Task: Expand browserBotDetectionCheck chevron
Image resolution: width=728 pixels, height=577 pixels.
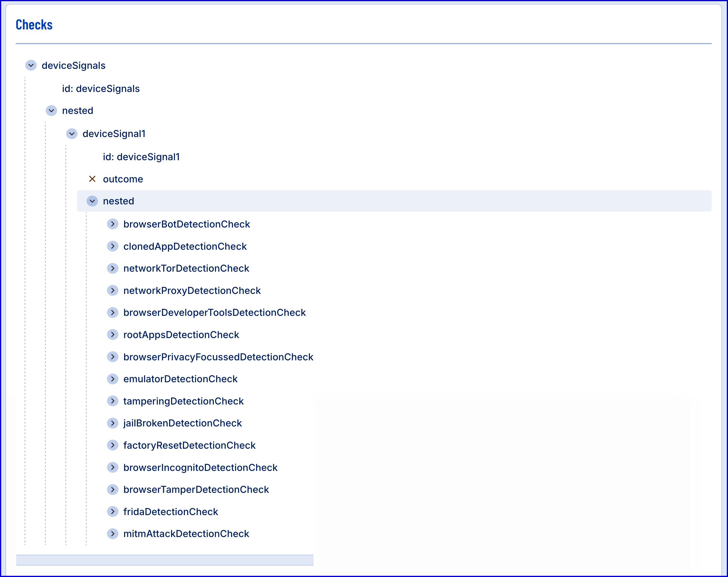Action: (x=112, y=224)
